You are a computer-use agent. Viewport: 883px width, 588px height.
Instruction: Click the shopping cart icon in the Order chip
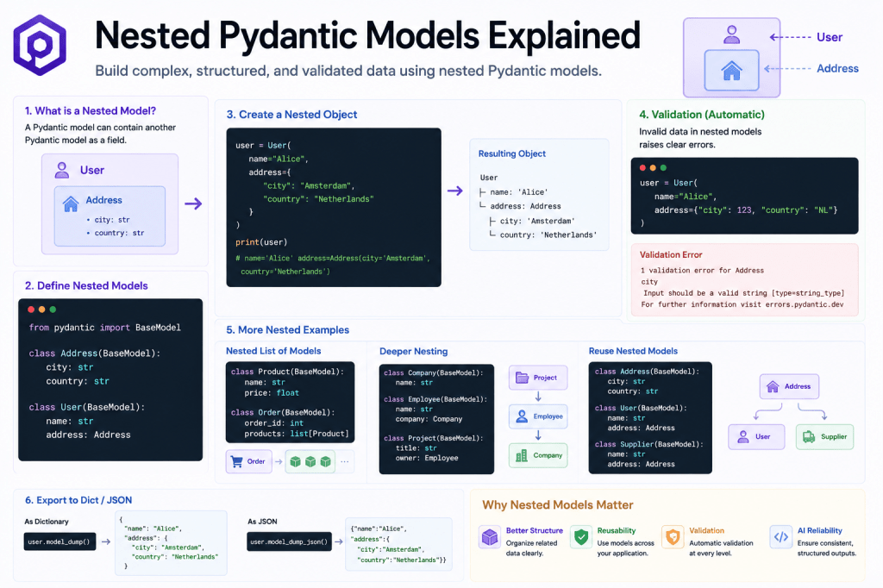pyautogui.click(x=237, y=461)
